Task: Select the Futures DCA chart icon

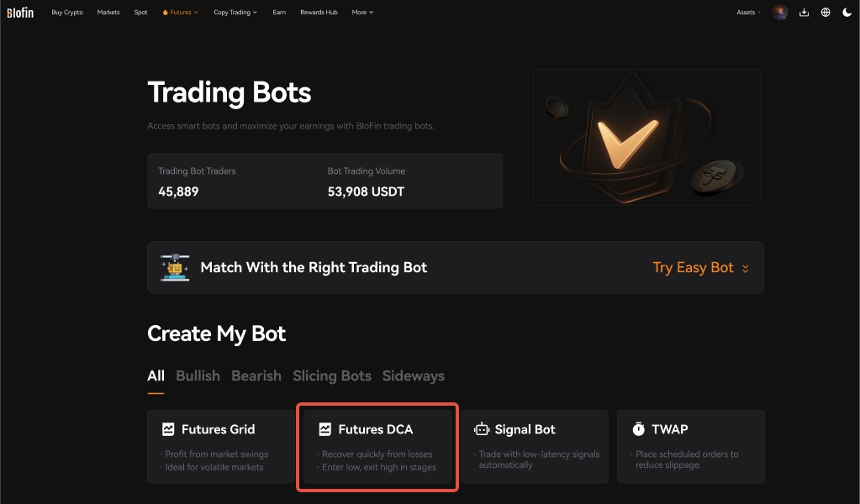Action: point(324,429)
